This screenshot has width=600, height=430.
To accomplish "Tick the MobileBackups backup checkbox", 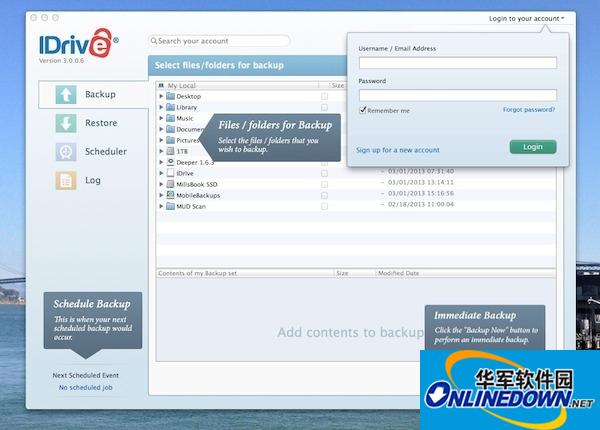I will tap(324, 195).
